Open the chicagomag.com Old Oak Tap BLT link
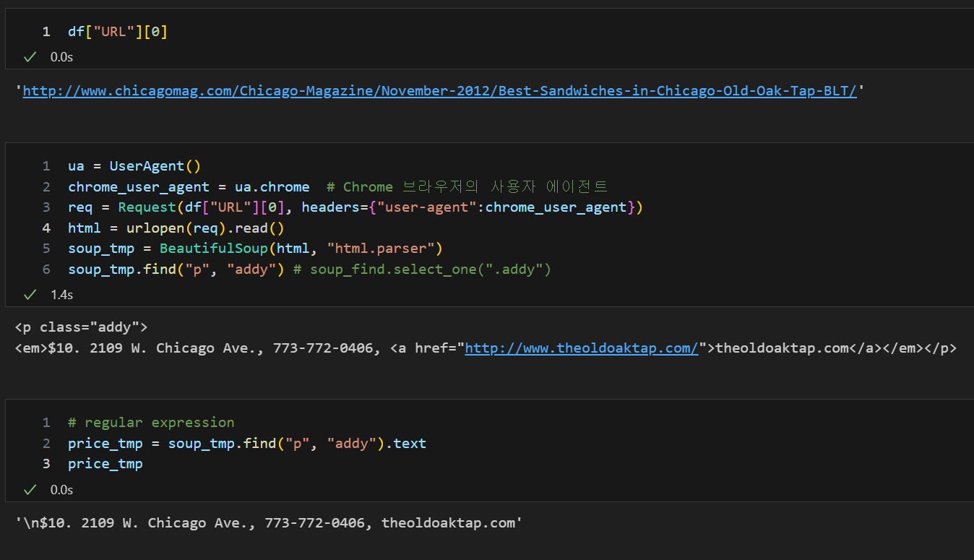 pos(439,91)
